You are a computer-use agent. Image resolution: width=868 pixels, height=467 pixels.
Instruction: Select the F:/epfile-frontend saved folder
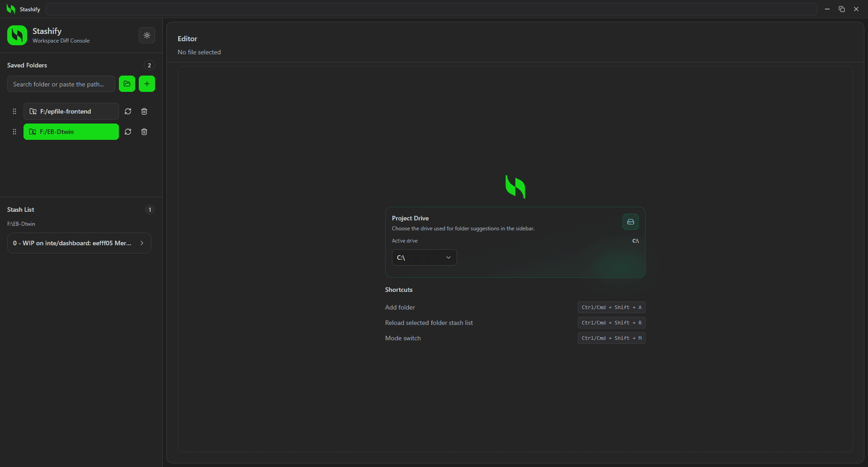point(71,111)
